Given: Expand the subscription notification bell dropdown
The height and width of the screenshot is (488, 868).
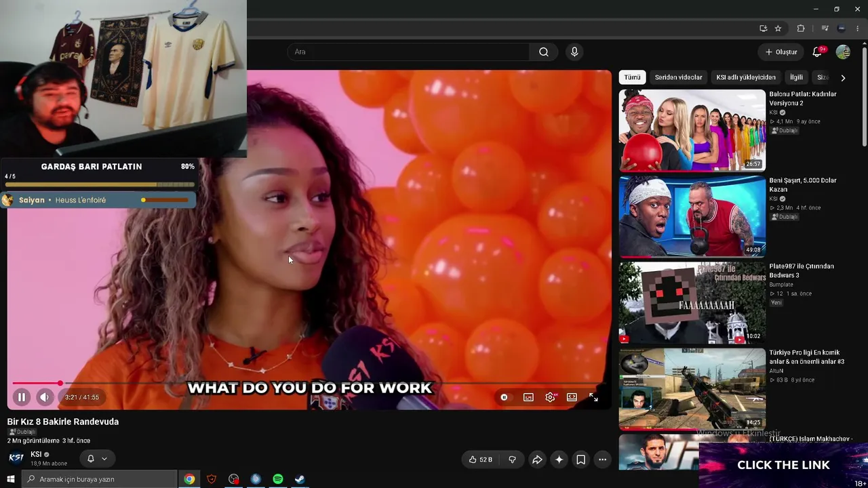Looking at the screenshot, I should [97, 459].
